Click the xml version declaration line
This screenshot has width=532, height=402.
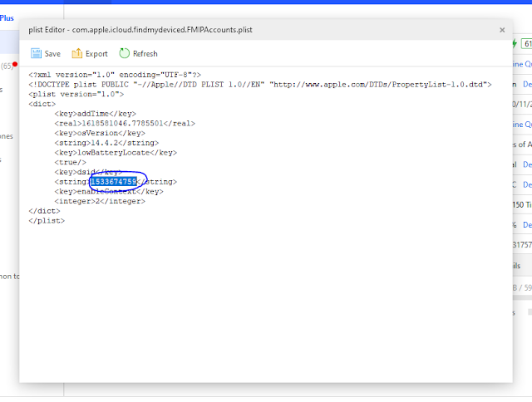(115, 75)
